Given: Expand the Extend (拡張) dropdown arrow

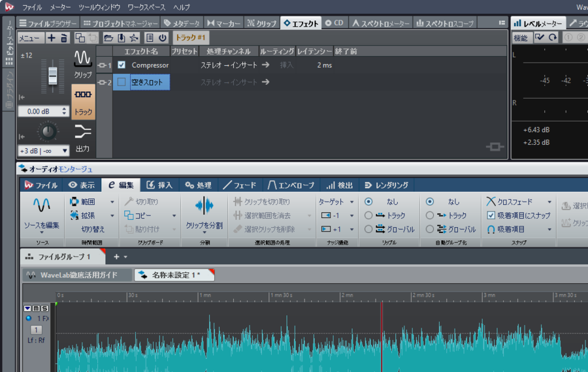Looking at the screenshot, I should (x=112, y=216).
